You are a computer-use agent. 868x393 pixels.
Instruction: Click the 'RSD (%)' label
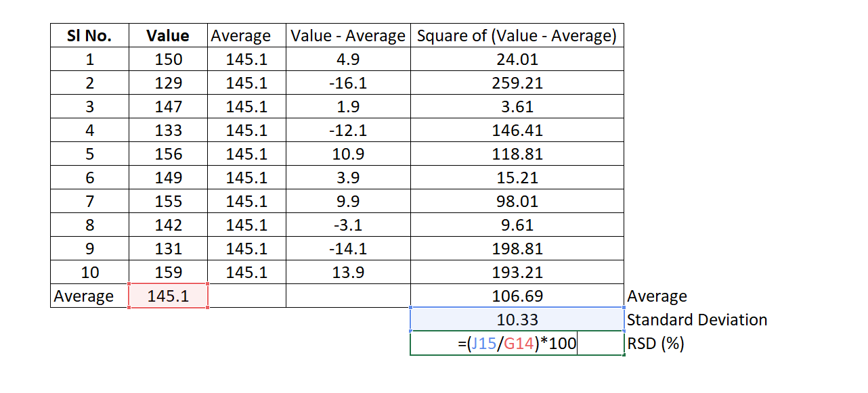click(x=655, y=343)
